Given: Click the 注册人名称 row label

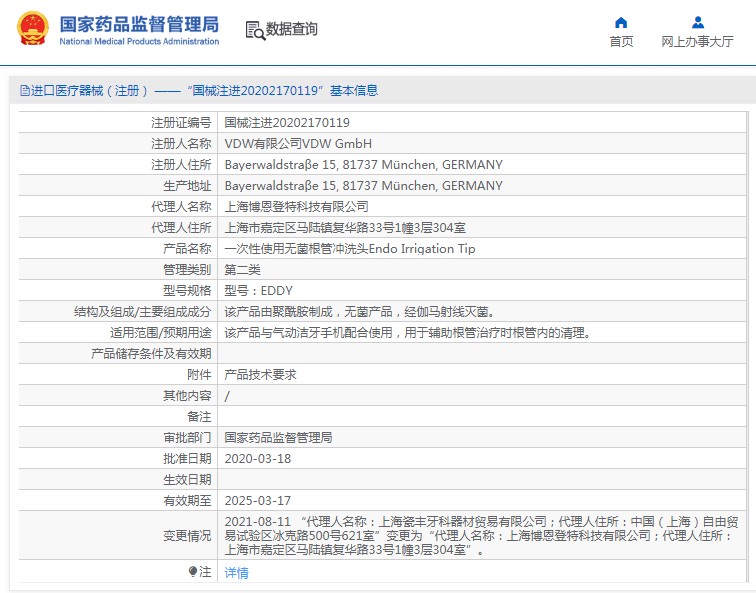Looking at the screenshot, I should pos(181,144).
